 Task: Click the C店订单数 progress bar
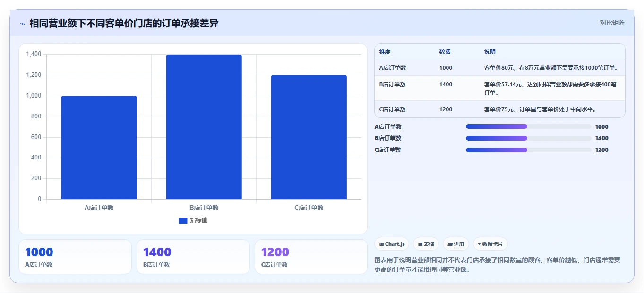(x=528, y=150)
